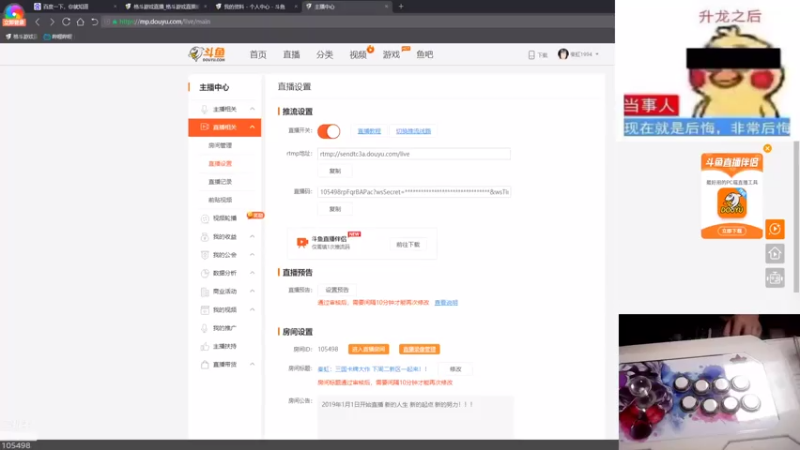The width and height of the screenshot is (800, 450).
Task: Click the Douyu logo in header
Action: pyautogui.click(x=207, y=54)
